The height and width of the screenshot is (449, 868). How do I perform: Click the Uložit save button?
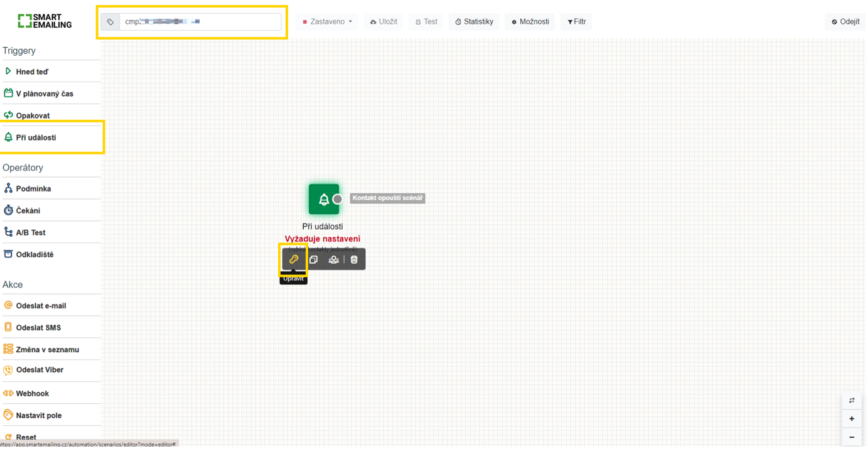tap(383, 22)
